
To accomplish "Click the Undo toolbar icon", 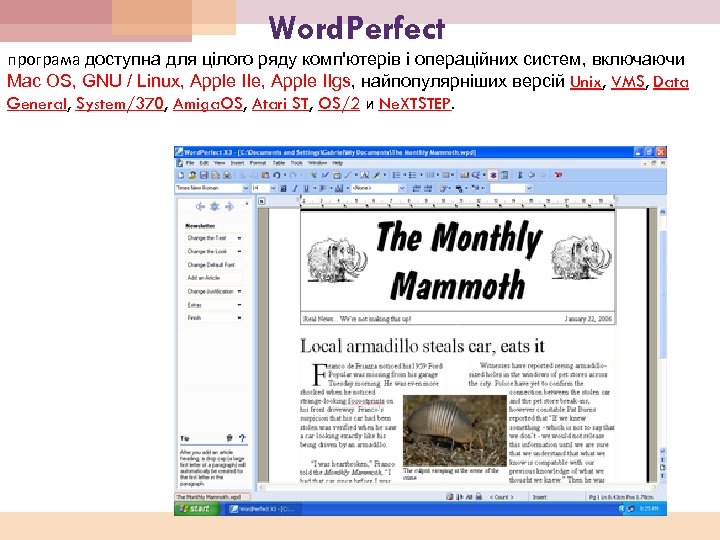I will 276,175.
